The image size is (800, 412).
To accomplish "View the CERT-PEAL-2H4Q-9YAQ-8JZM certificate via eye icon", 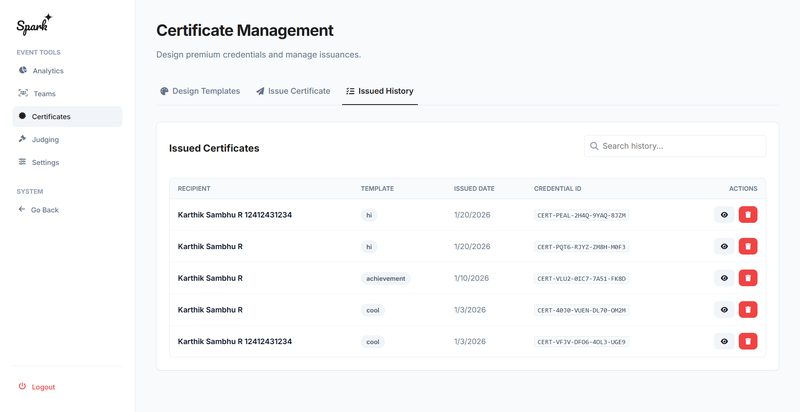I will tap(724, 214).
